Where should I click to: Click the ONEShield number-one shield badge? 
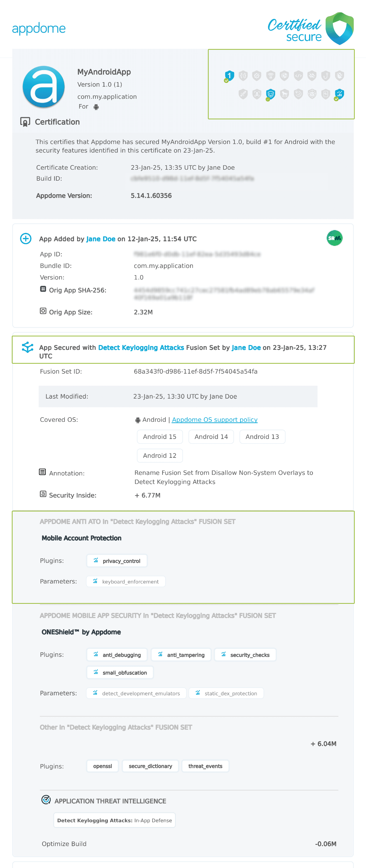(229, 75)
